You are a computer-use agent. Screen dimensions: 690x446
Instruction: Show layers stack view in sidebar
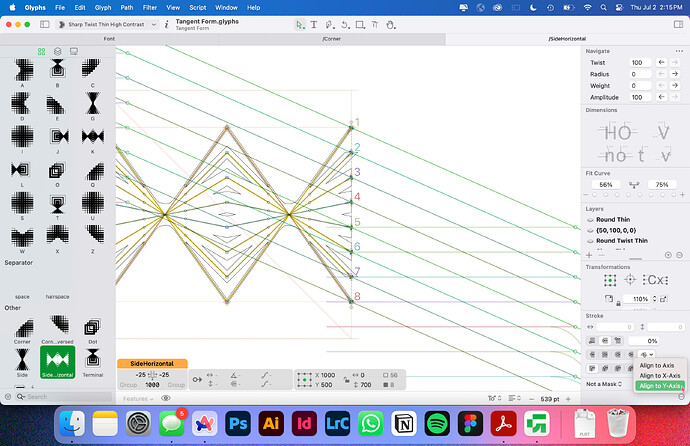click(58, 51)
